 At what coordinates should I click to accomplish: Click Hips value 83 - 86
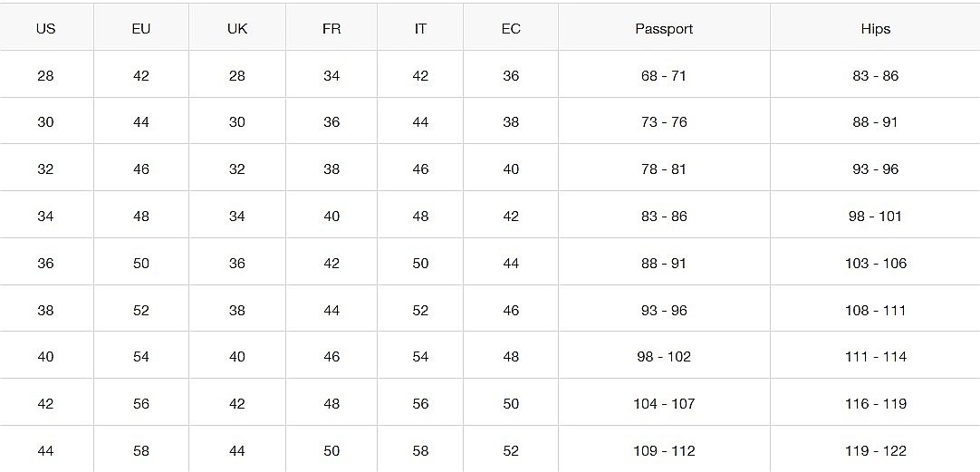click(x=875, y=75)
